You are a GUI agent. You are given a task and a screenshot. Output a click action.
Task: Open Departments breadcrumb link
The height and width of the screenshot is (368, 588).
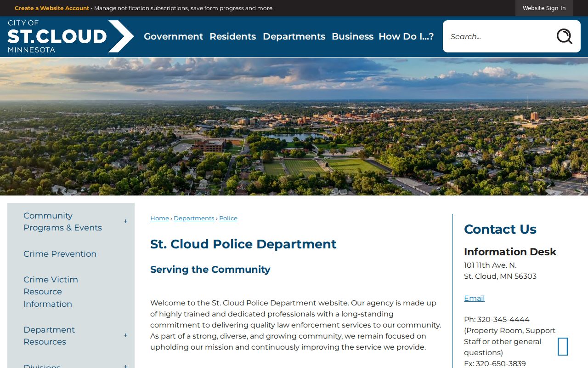pos(194,218)
